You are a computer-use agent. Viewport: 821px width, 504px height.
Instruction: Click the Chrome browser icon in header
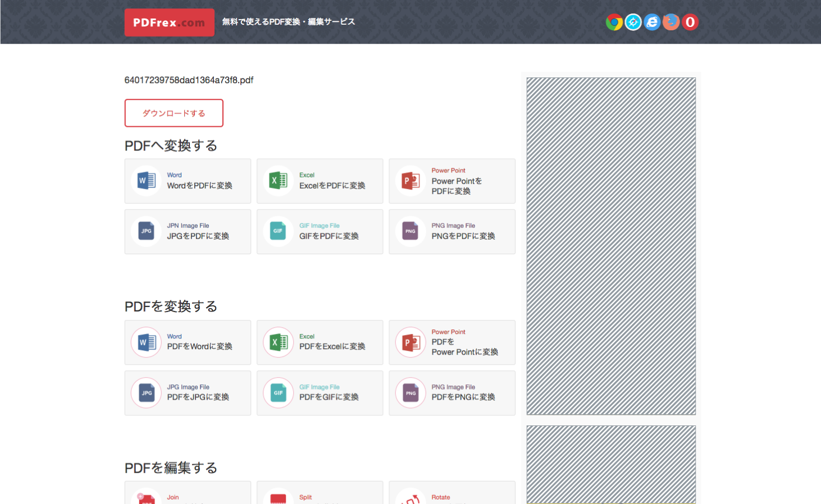point(614,22)
